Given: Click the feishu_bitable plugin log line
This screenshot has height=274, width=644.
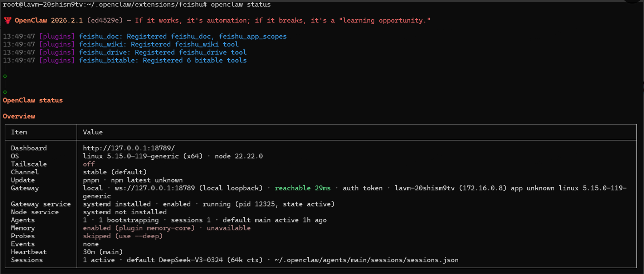Looking at the screenshot, I should [x=162, y=60].
